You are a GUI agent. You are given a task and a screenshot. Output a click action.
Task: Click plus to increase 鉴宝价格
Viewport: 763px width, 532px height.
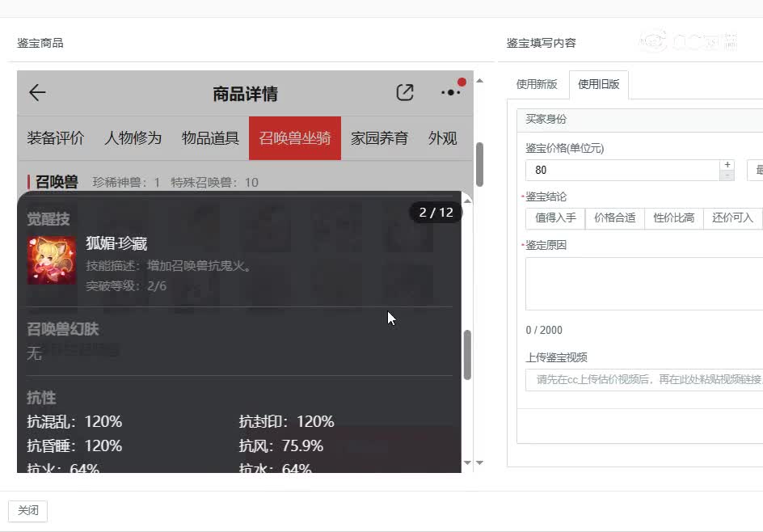pyautogui.click(x=727, y=163)
